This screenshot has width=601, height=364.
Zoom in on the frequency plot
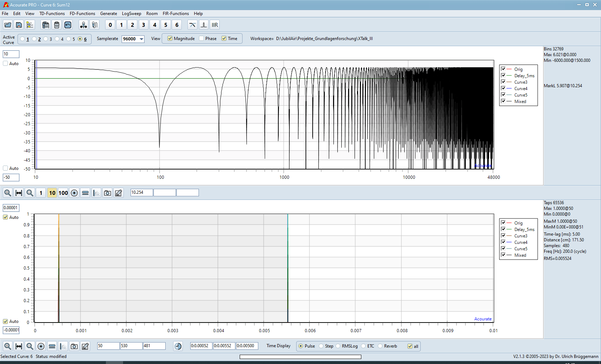[x=8, y=193]
